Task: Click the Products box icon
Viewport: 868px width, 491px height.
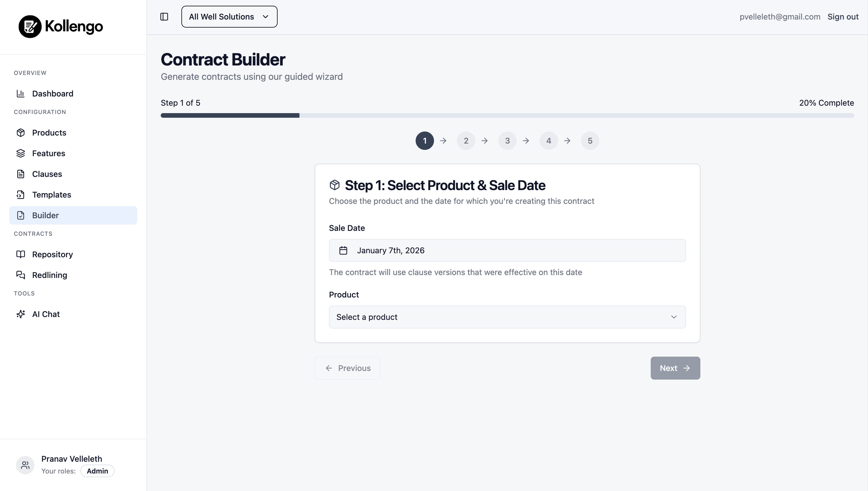Action: [21, 133]
